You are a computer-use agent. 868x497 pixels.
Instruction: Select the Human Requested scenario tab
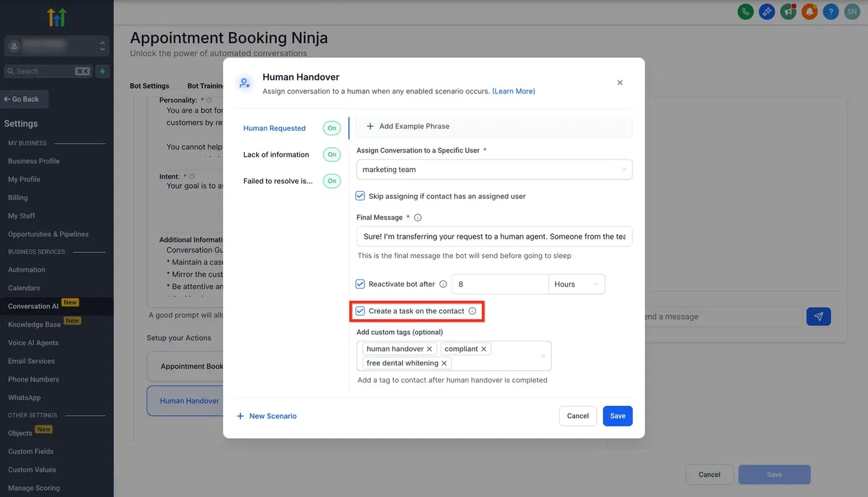pos(274,128)
